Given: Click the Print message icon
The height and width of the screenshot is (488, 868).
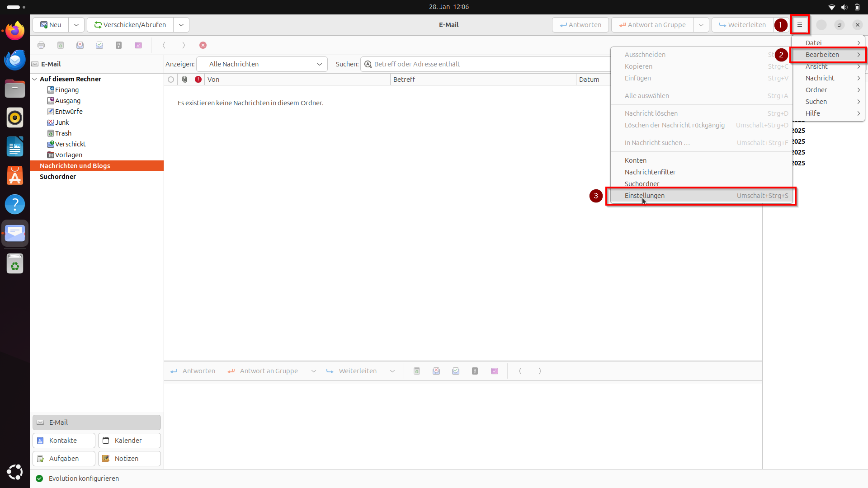Looking at the screenshot, I should 41,45.
